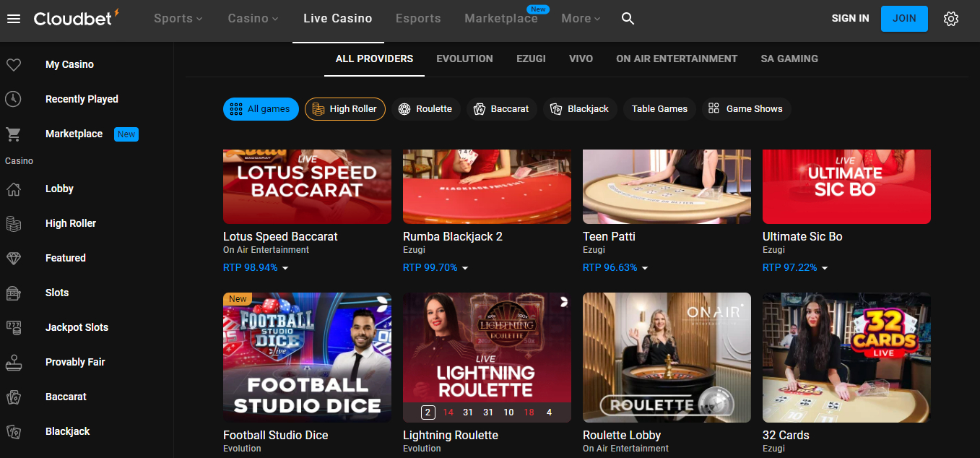Click the High Roller coins sidebar icon
Screen dimensions: 980x458
point(13,223)
